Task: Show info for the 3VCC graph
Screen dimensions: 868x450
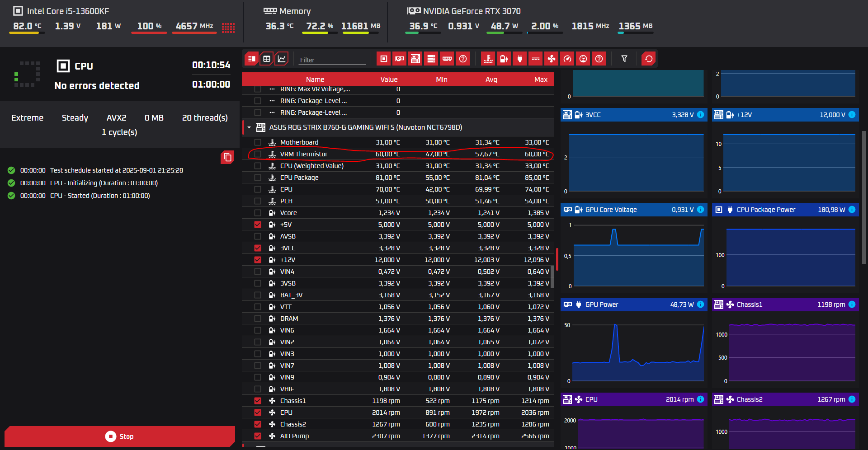Action: coord(701,115)
